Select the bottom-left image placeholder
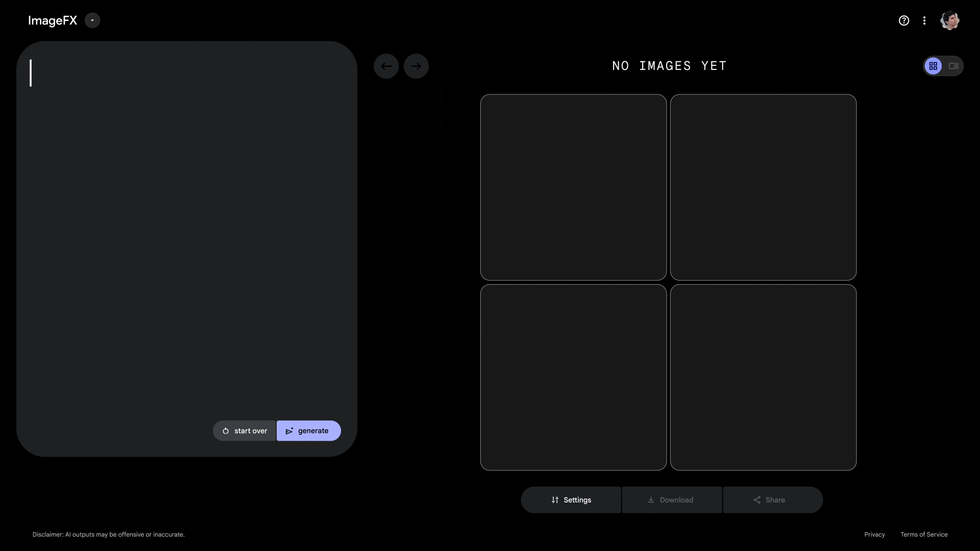The image size is (980, 551). (573, 377)
